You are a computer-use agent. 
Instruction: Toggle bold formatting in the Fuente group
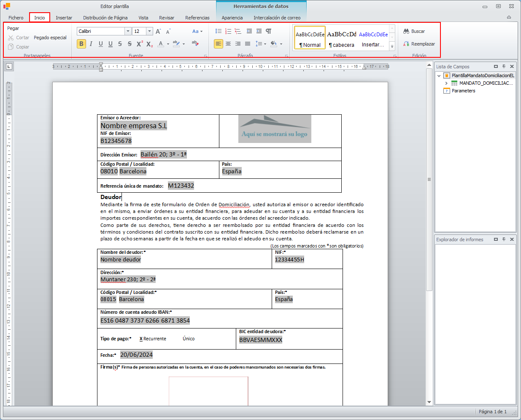click(81, 44)
